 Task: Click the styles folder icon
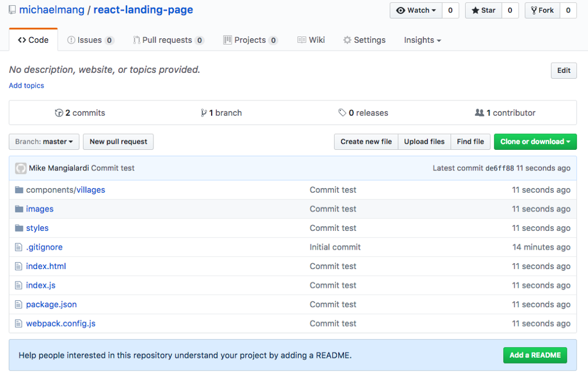click(19, 228)
